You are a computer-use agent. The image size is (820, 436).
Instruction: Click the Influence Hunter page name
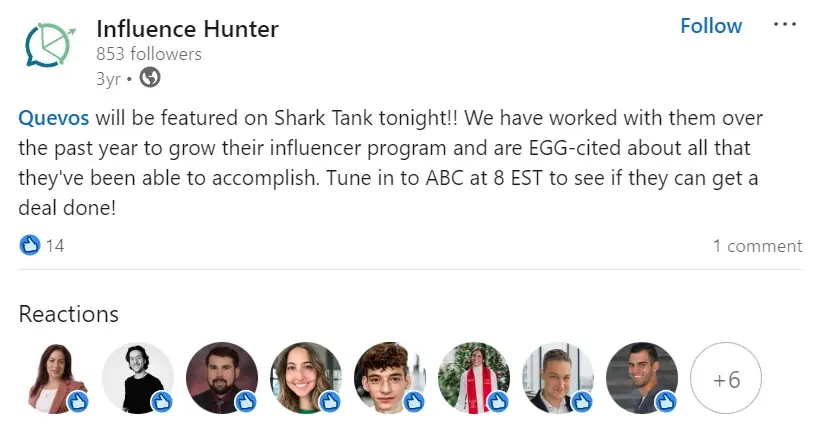[187, 29]
